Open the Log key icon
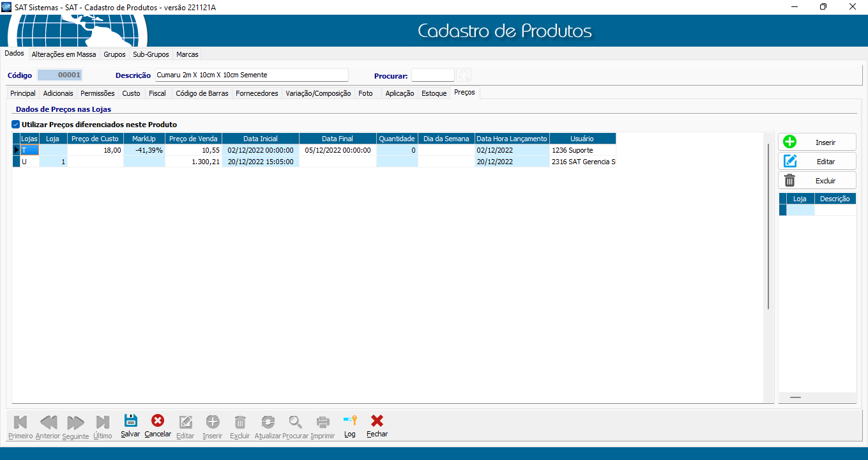 click(349, 421)
